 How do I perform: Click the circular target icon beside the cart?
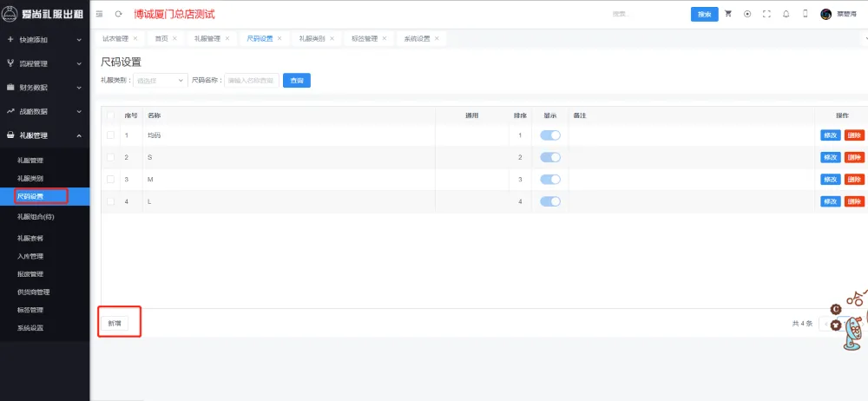747,15
